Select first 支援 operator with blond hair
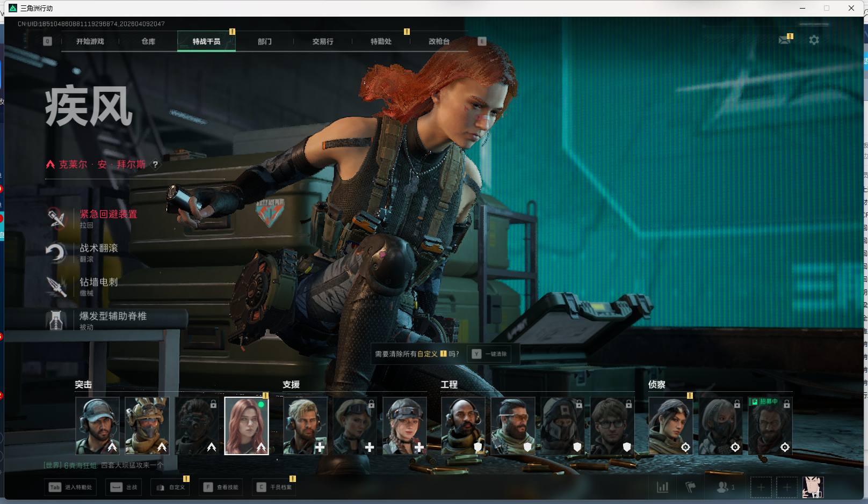This screenshot has width=868, height=504. pos(305,426)
